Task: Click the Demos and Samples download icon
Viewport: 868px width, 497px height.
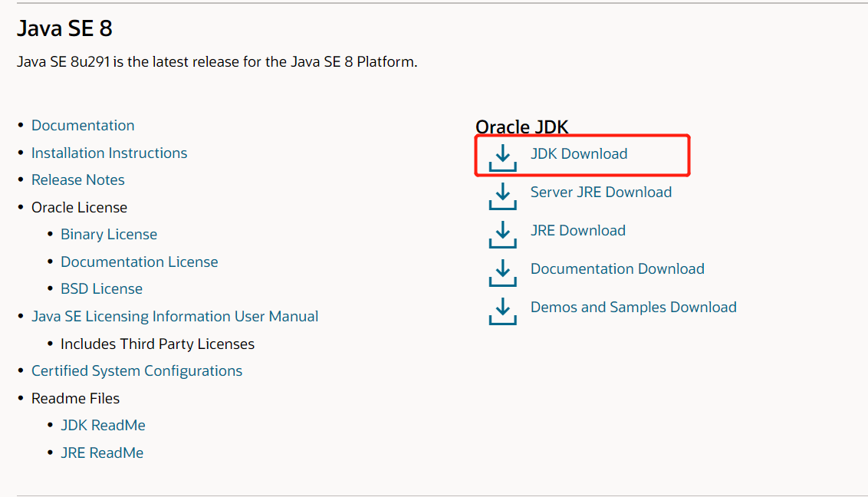Action: pyautogui.click(x=502, y=311)
